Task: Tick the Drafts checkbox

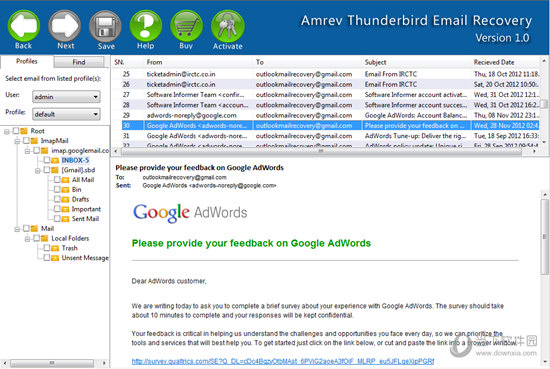Action: click(x=57, y=199)
